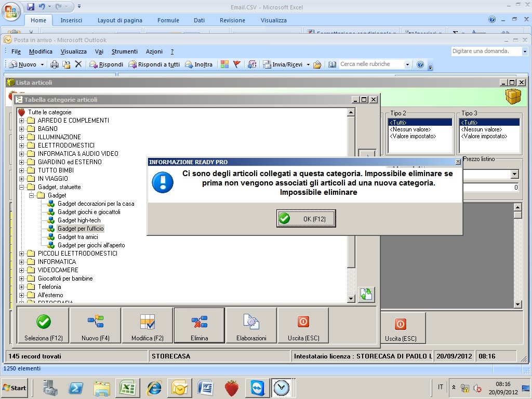Viewport: 532px width, 399px height.
Task: Click the Outlook print icon
Action: point(54,64)
